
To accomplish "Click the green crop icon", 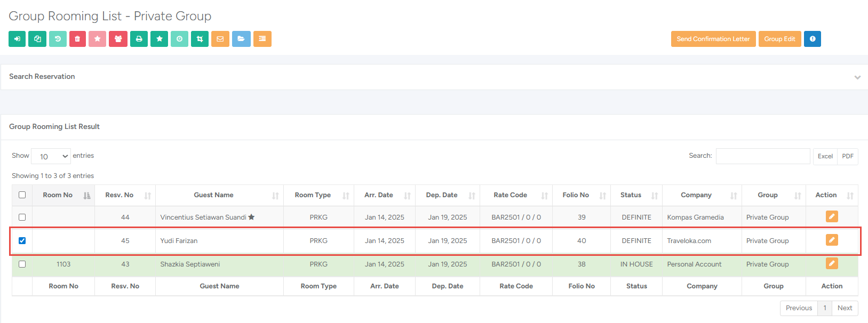I will pos(200,39).
